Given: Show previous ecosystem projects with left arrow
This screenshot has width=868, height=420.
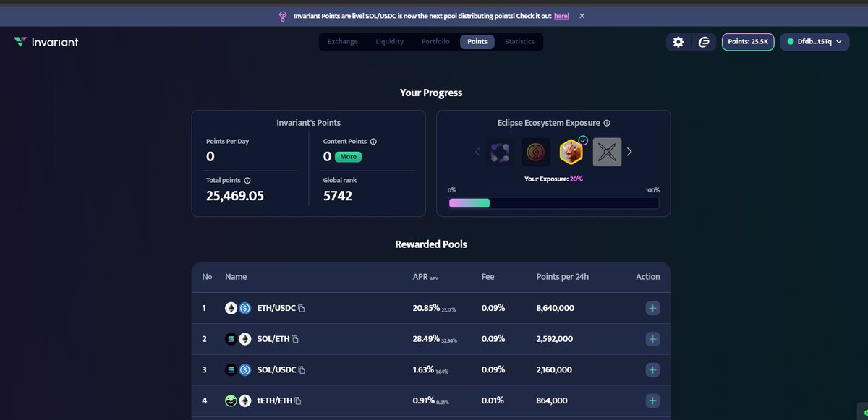Looking at the screenshot, I should coord(477,152).
